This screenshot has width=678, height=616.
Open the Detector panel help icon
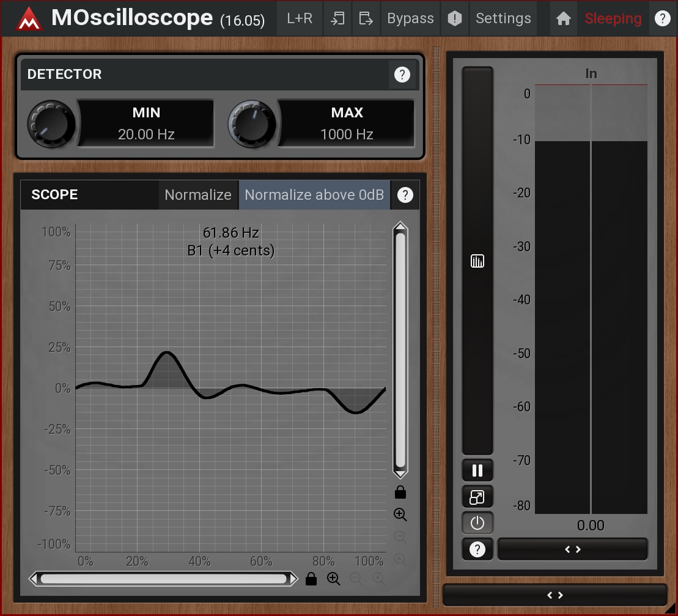402,75
